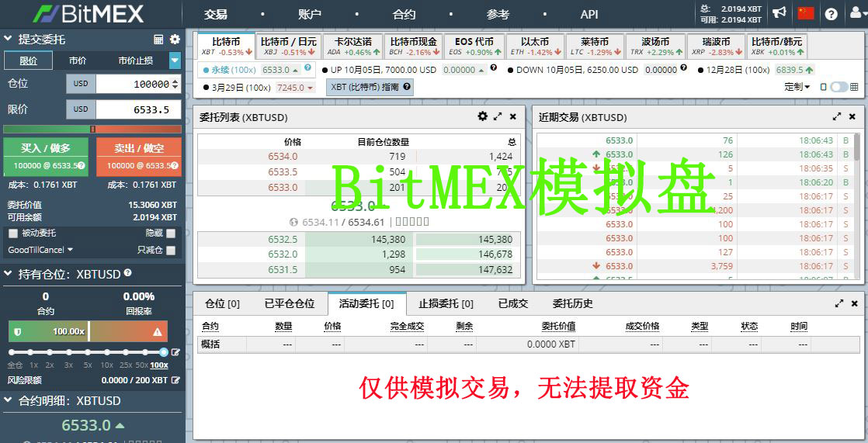Screen dimensions: 868x443
Task: Click the announcements megaphone icon
Action: 779,12
